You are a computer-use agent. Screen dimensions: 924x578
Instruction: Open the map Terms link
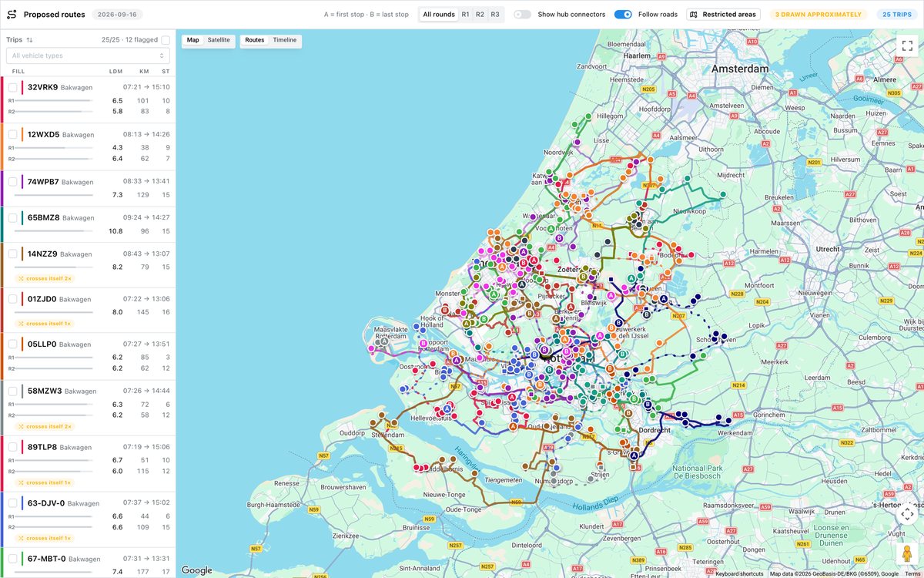click(912, 573)
